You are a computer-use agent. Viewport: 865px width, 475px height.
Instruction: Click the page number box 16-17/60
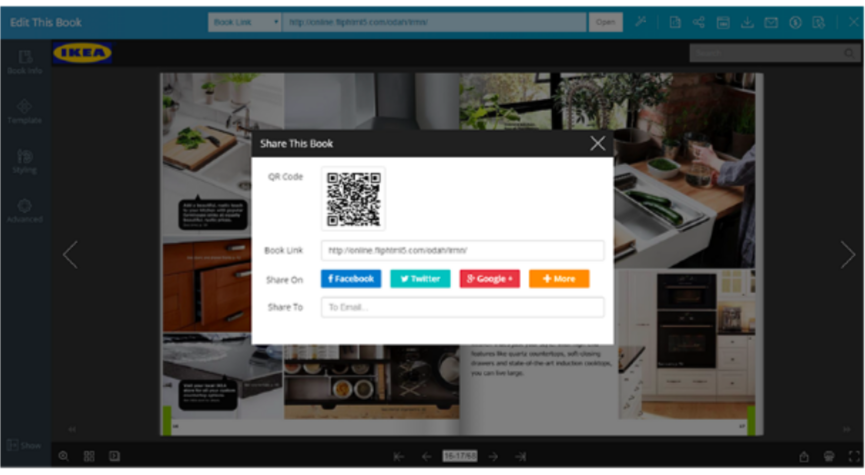[460, 456]
